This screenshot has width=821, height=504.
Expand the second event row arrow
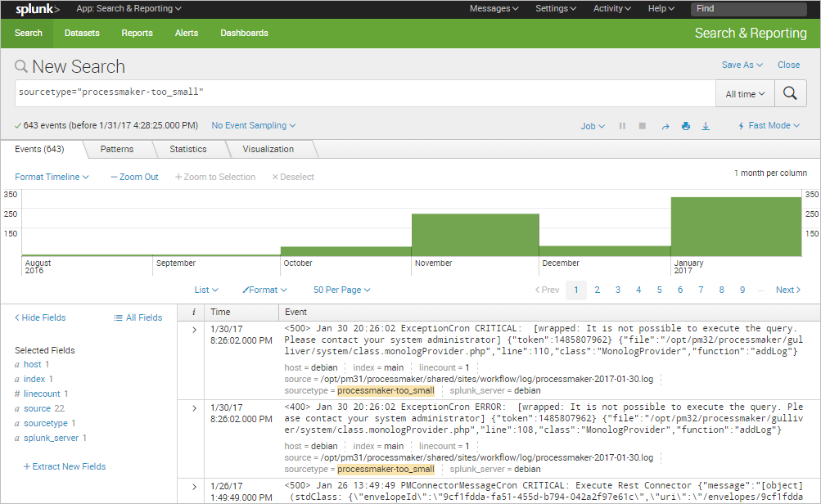click(194, 407)
